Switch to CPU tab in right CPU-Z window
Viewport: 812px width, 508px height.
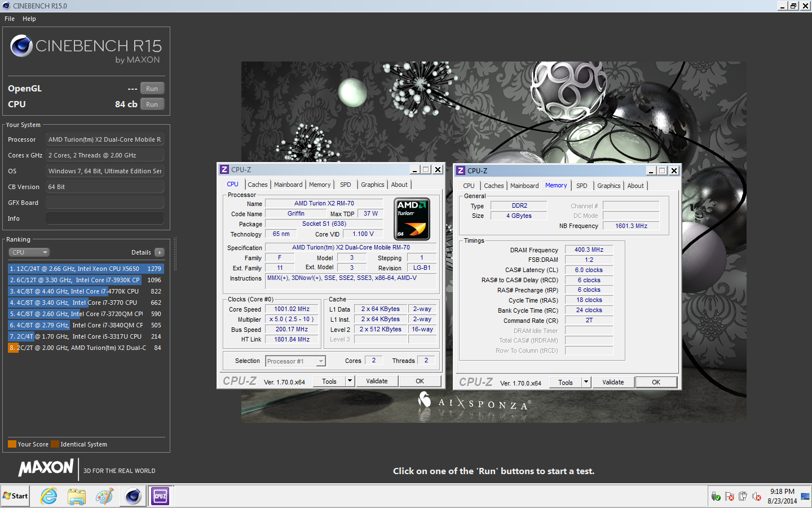click(x=469, y=186)
